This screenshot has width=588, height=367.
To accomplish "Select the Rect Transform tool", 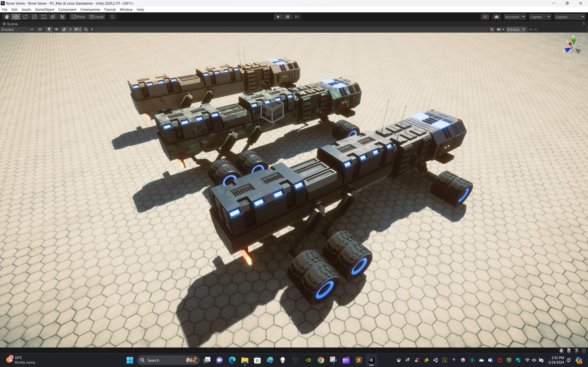I will [x=43, y=17].
